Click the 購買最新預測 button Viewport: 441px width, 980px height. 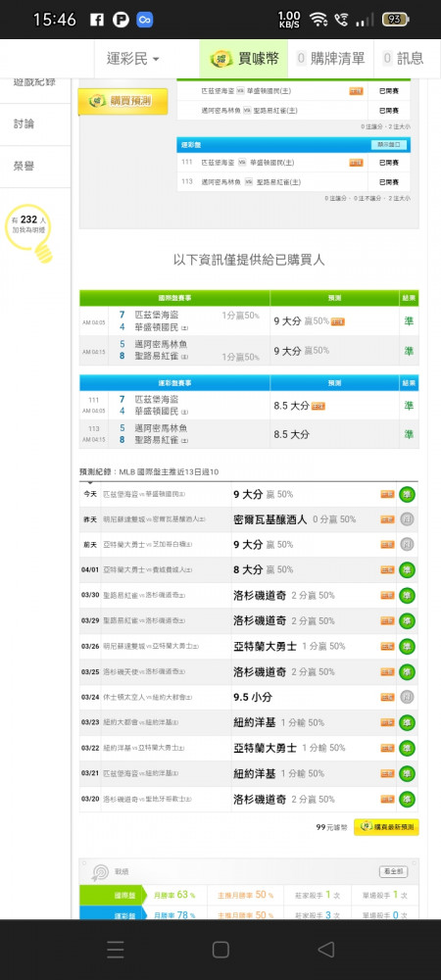pos(386,827)
